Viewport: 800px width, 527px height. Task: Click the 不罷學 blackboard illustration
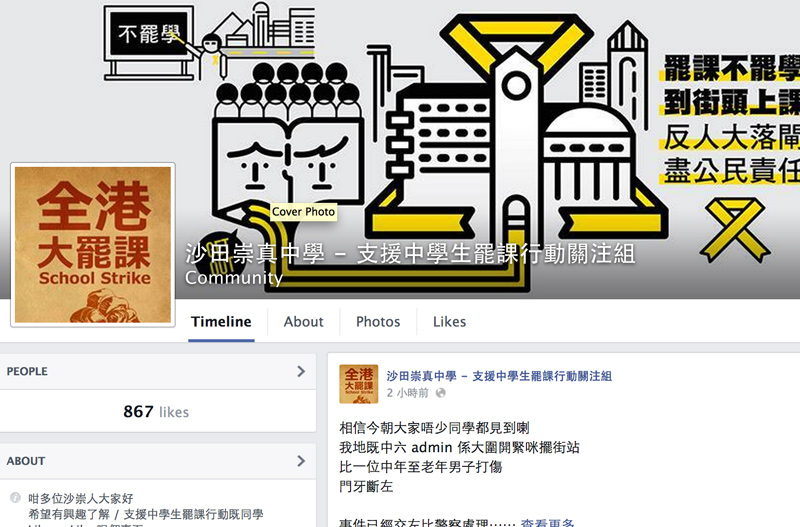(x=148, y=42)
